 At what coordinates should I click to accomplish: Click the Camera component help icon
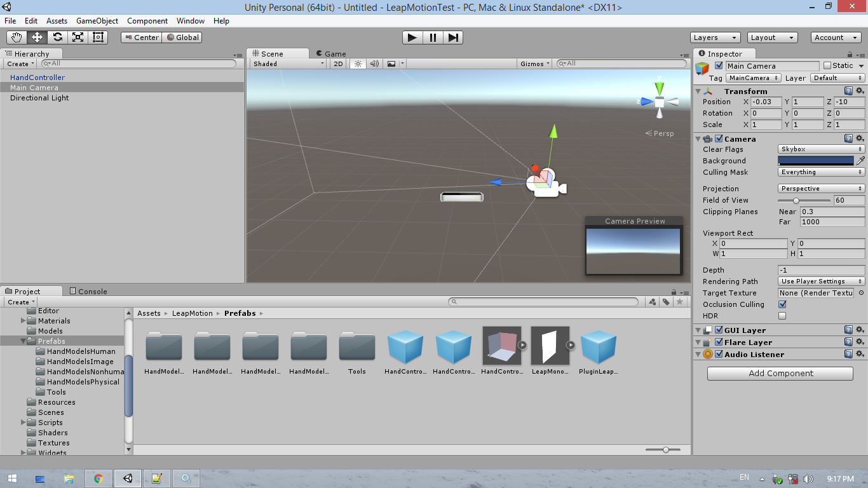pyautogui.click(x=848, y=139)
